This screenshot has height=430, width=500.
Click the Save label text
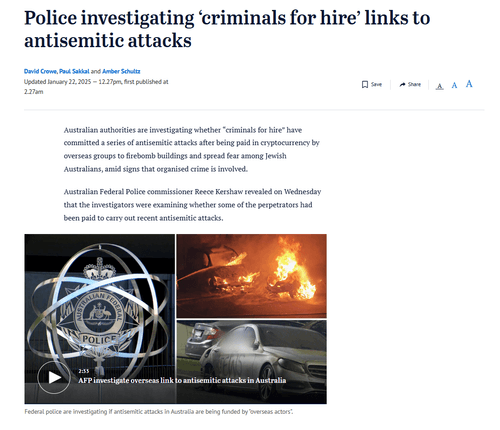[x=376, y=85]
